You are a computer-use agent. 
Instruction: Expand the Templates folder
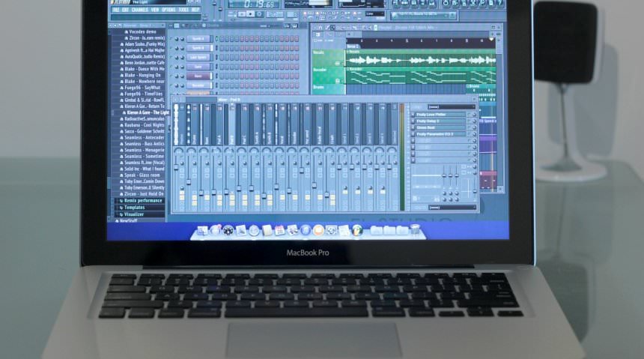[134, 208]
